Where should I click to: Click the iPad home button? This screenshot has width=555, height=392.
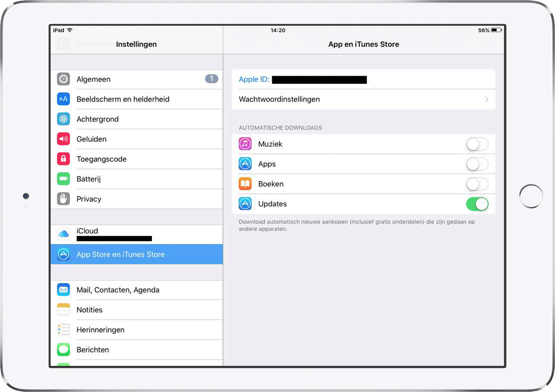pos(531,196)
